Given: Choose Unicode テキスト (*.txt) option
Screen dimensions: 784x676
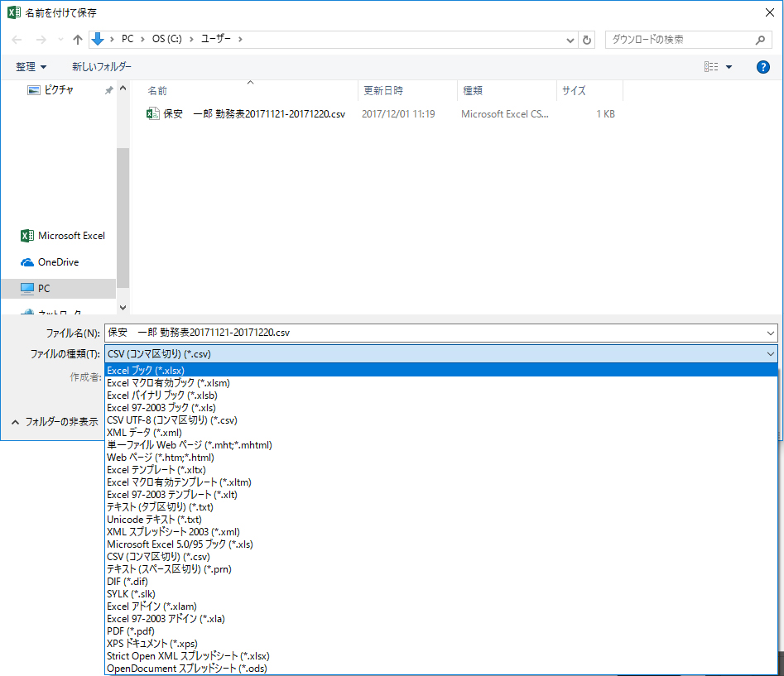Looking at the screenshot, I should [x=441, y=520].
